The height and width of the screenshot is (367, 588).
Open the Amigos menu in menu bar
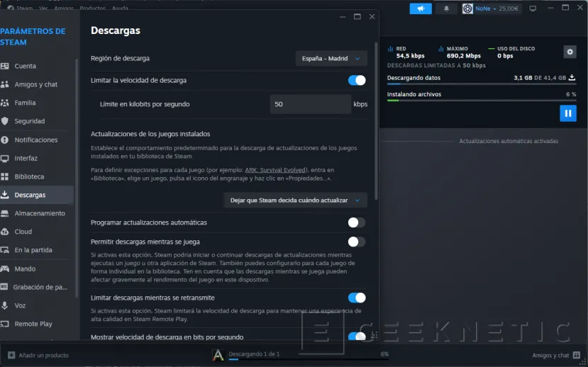[63, 8]
